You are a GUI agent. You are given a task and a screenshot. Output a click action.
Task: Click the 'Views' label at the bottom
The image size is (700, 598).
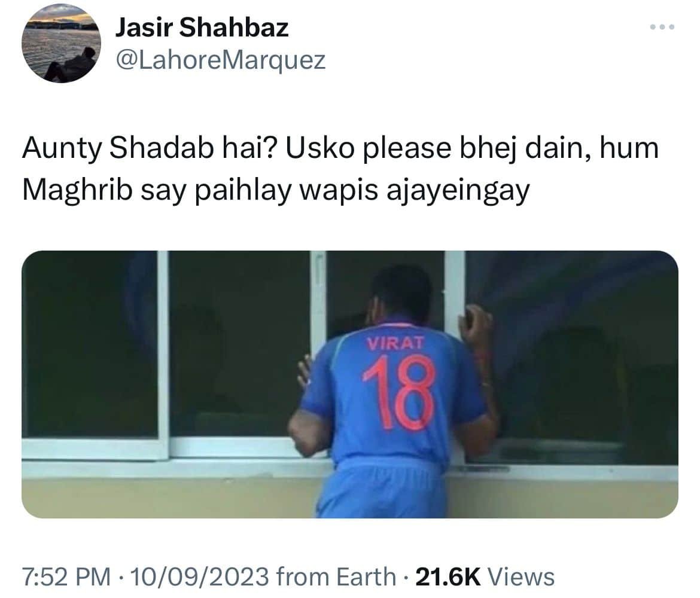521,576
